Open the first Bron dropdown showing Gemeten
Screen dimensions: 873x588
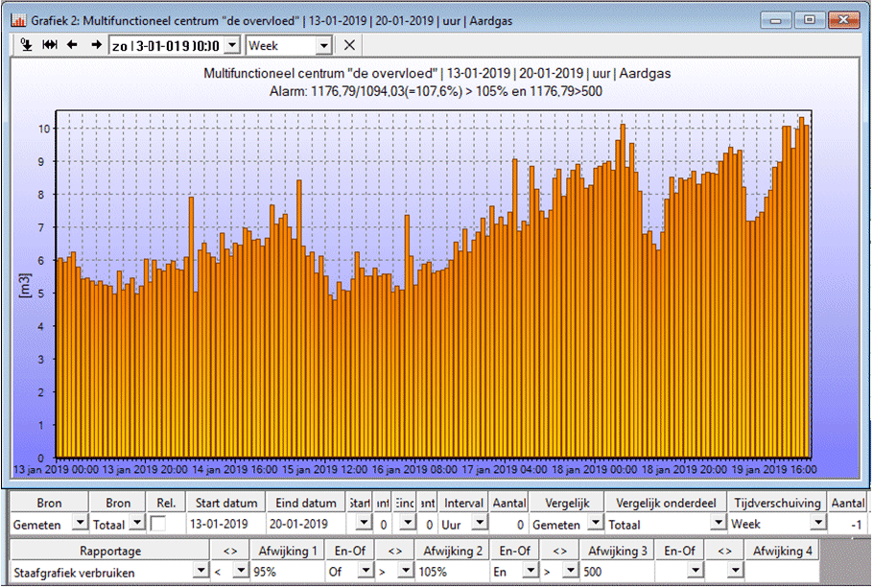(81, 524)
